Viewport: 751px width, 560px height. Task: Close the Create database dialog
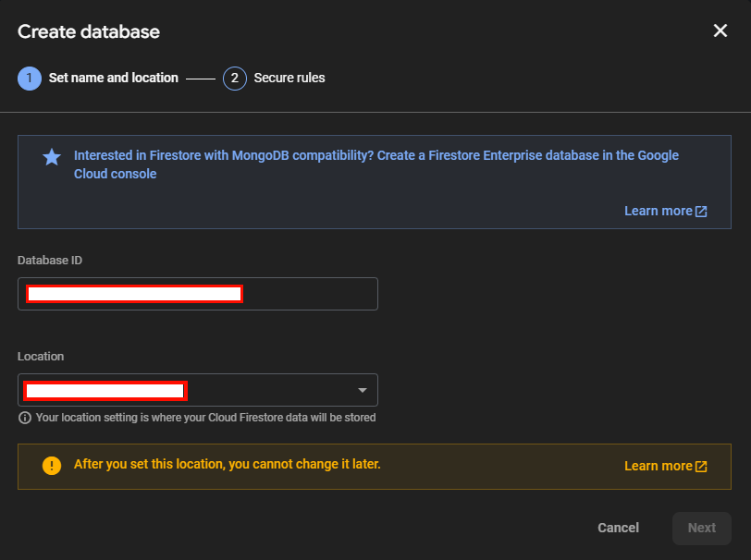pos(720,30)
